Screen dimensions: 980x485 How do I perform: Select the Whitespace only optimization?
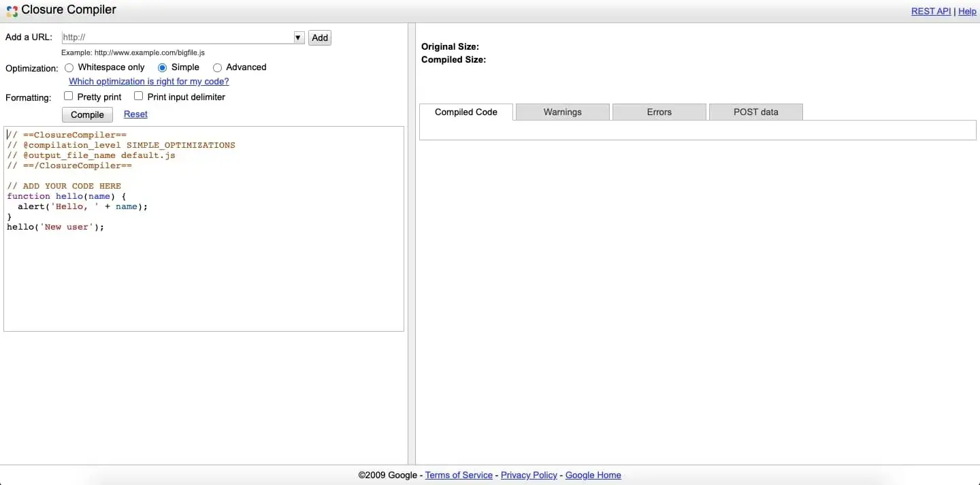point(69,67)
